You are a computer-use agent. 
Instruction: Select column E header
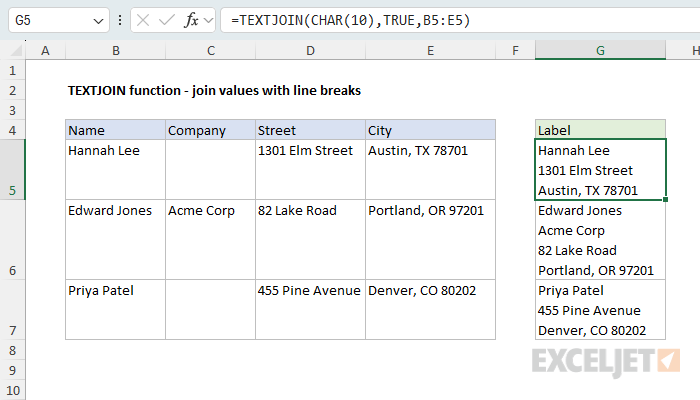click(x=430, y=50)
